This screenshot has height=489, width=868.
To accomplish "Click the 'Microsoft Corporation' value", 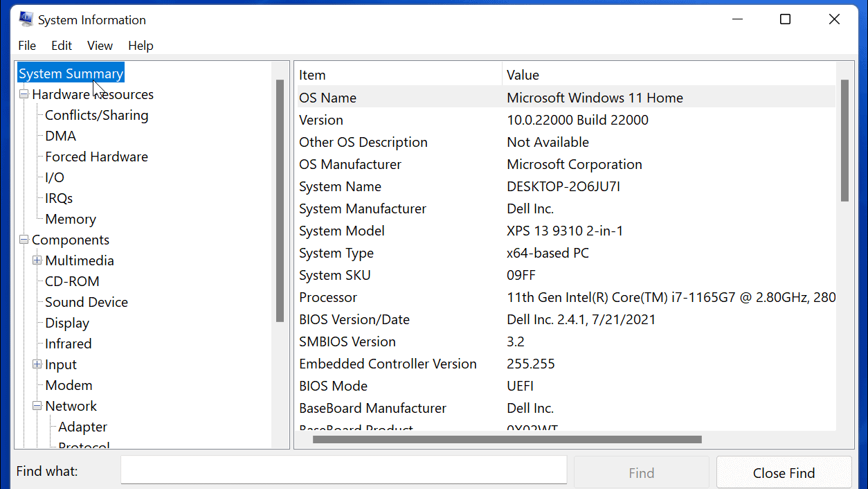I will pos(575,164).
